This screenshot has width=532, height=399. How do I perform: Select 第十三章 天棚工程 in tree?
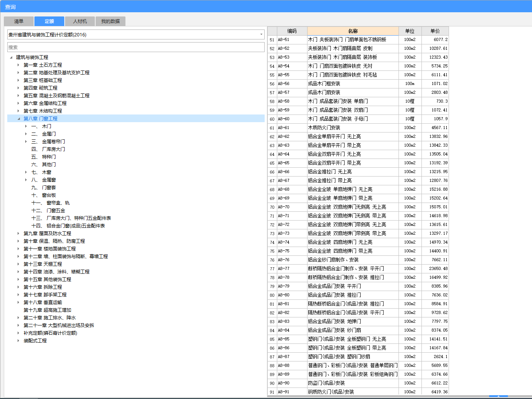[43, 264]
